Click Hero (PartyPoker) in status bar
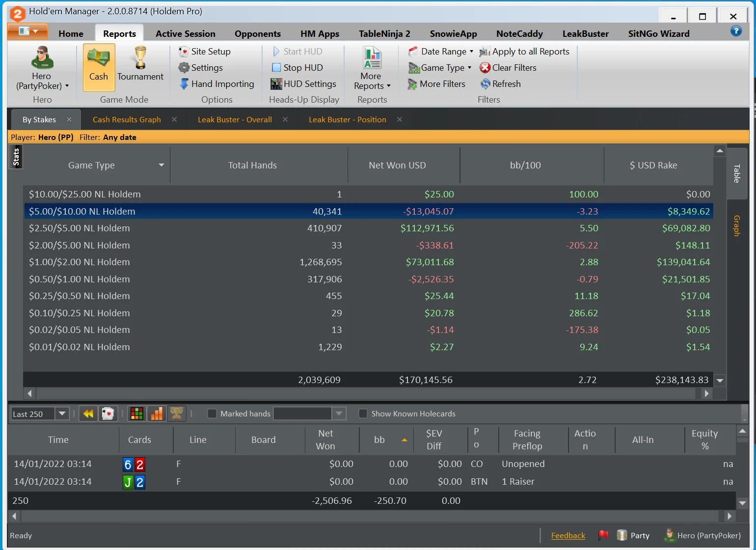The height and width of the screenshot is (550, 756). [x=702, y=535]
